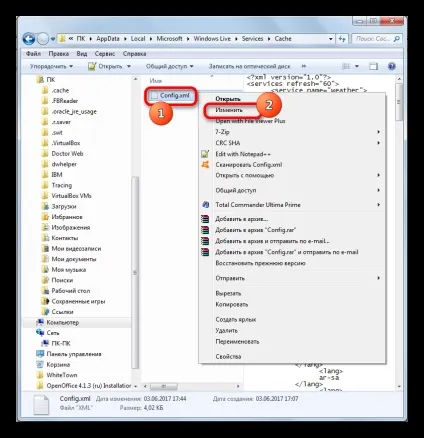Viewport: 424px width, 438px height.
Task: Click the Компьютер icon in navigation tree
Action: pyautogui.click(x=40, y=322)
